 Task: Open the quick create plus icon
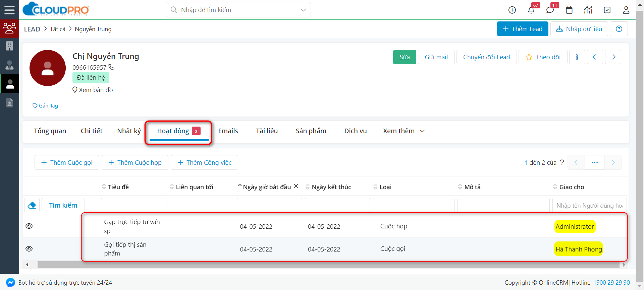point(512,10)
